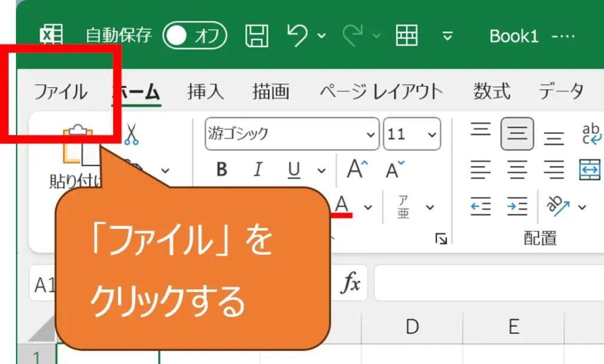Click the Save icon in title bar
Image resolution: width=604 pixels, height=364 pixels.
click(x=256, y=36)
